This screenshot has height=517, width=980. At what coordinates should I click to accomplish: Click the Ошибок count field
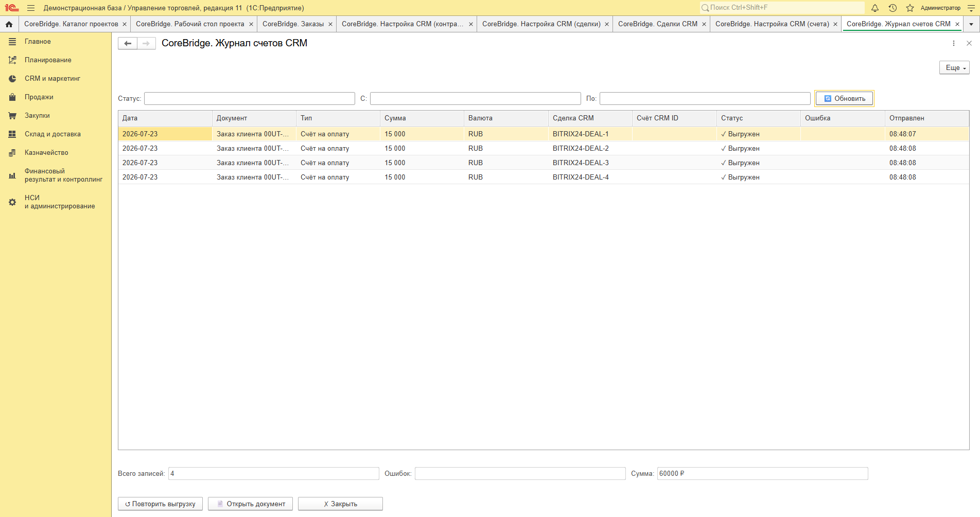(x=520, y=474)
